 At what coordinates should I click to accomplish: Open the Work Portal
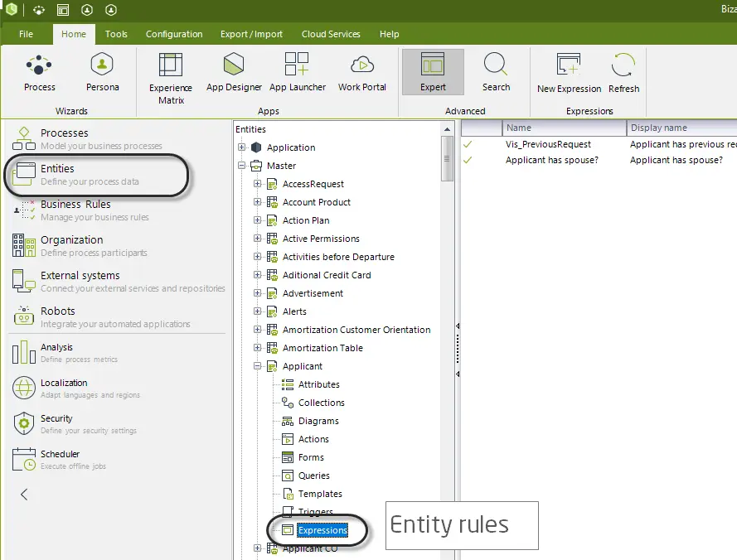point(362,73)
